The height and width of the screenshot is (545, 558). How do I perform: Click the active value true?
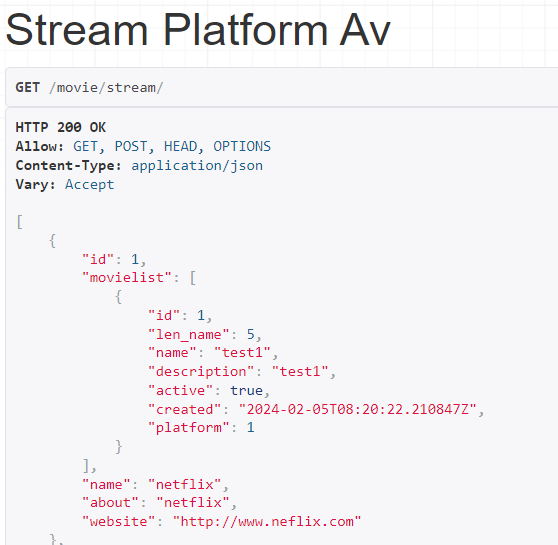(246, 391)
